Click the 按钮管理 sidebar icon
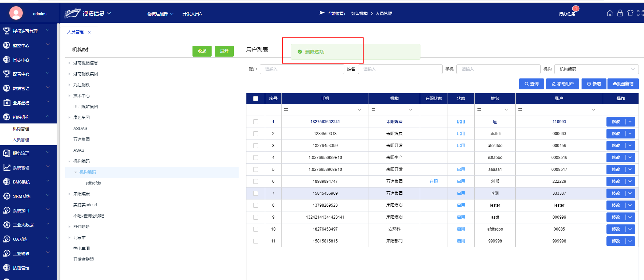The image size is (644, 280). point(6,268)
